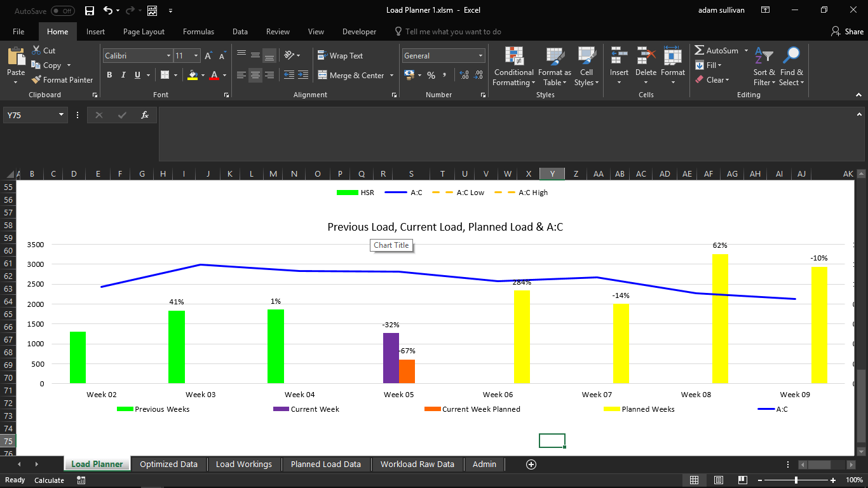Switch to Page Layout view in status bar

(x=719, y=480)
